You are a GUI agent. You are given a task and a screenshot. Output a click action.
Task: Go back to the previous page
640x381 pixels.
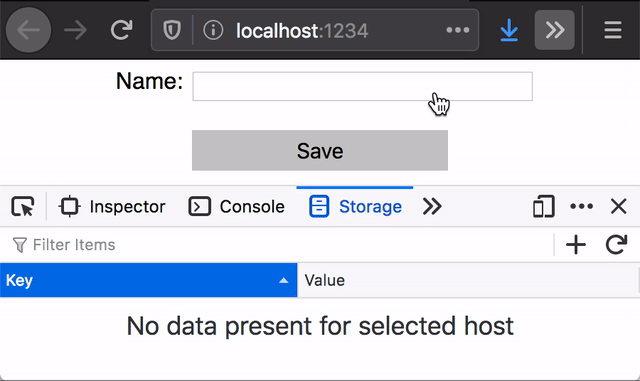(x=28, y=30)
